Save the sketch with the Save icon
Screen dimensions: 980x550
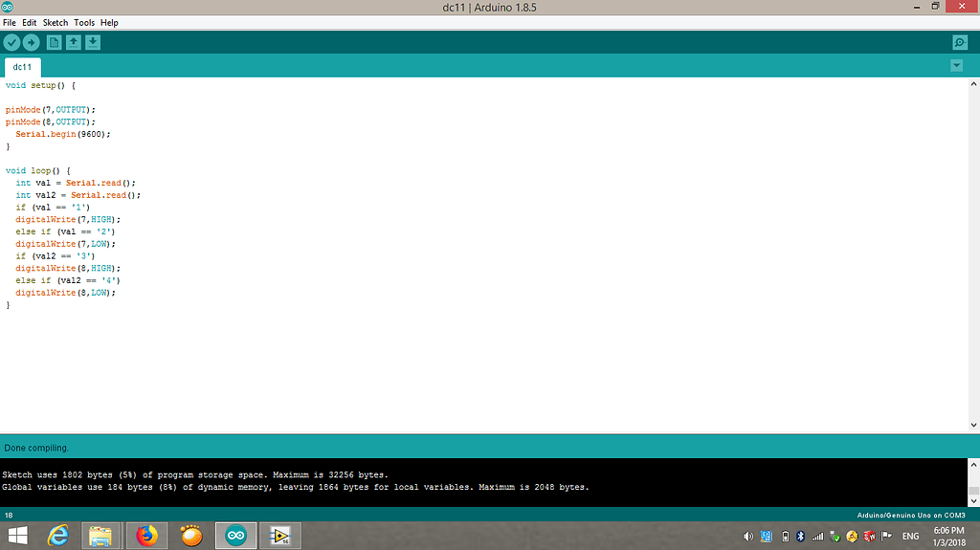point(93,42)
